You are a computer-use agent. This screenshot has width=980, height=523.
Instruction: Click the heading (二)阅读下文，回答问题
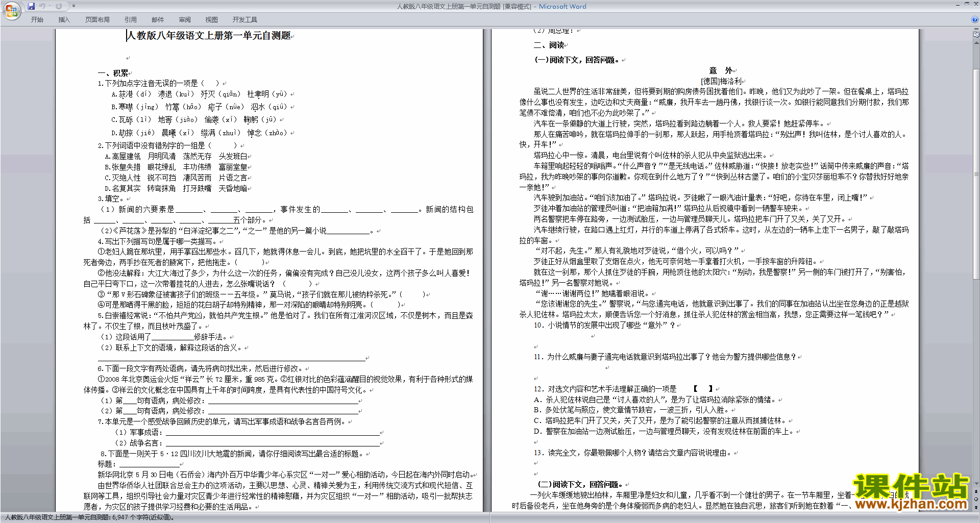pyautogui.click(x=580, y=484)
